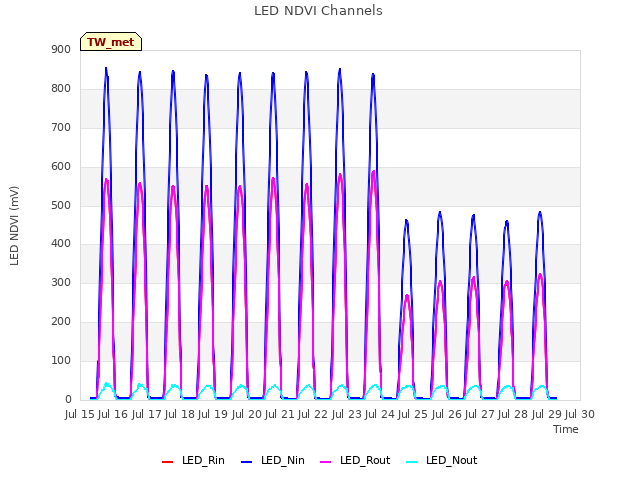Click the x-axis title Time
The height and width of the screenshot is (480, 640).
pos(566,429)
